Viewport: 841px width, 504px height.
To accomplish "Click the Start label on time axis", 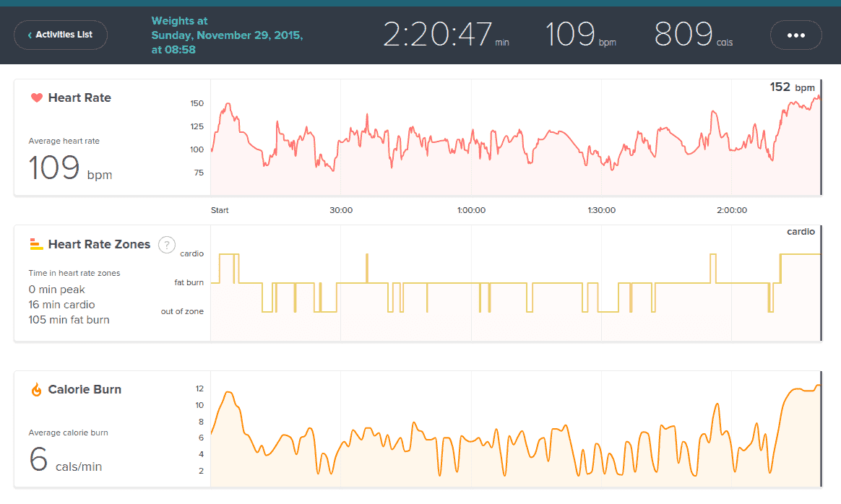I will coord(220,211).
